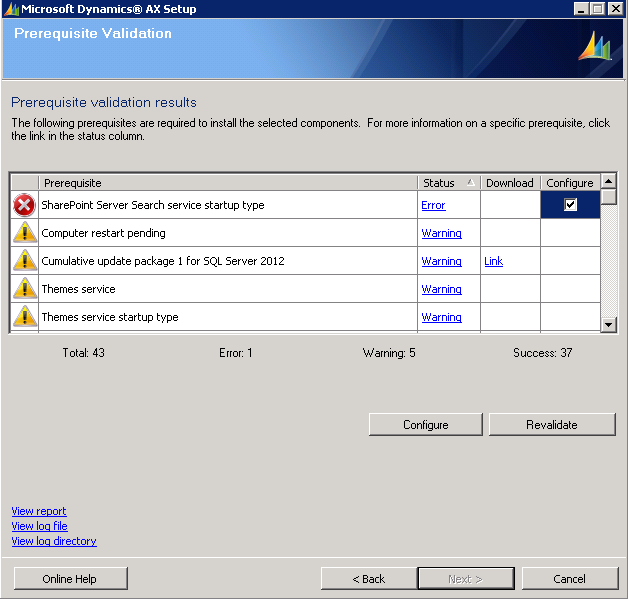Click the warning icon beside Computer restart pending
This screenshot has height=599, width=628.
(25, 233)
